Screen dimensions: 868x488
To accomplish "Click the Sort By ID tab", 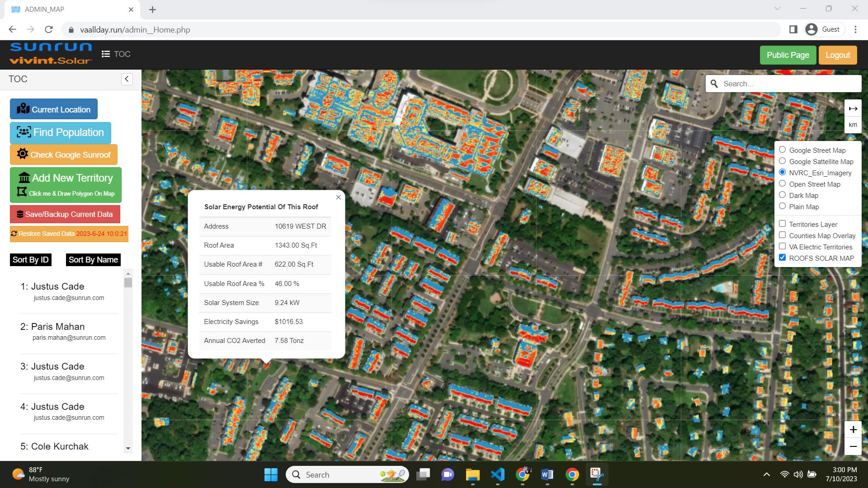I will coord(30,259).
